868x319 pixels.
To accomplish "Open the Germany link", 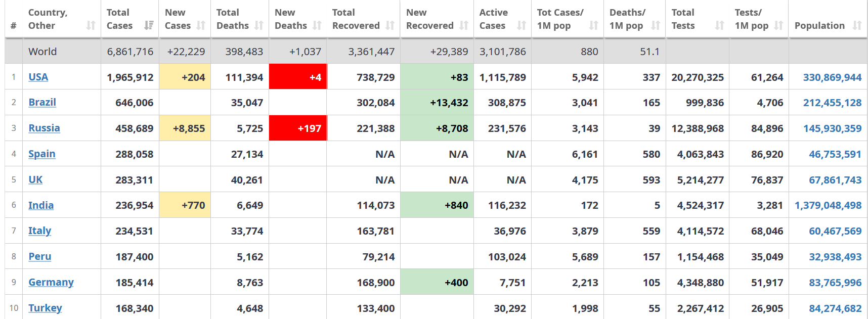I will 51,282.
